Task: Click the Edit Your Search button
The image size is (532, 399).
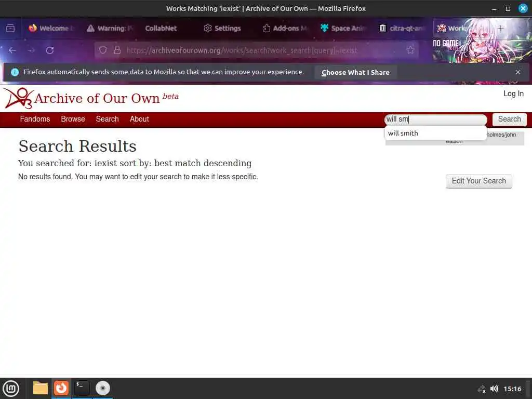Action: [x=478, y=181]
